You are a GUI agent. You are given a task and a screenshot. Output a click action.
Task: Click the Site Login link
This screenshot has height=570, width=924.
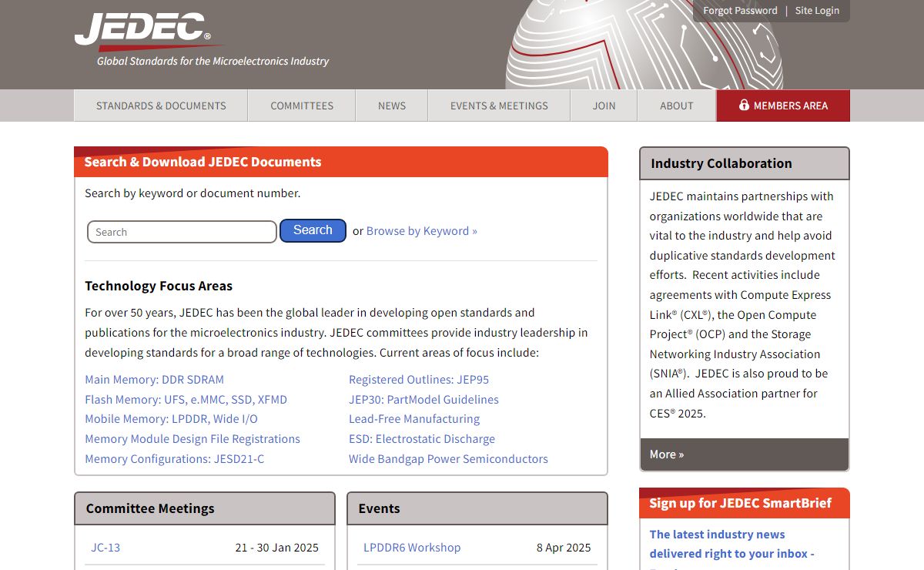pos(817,11)
